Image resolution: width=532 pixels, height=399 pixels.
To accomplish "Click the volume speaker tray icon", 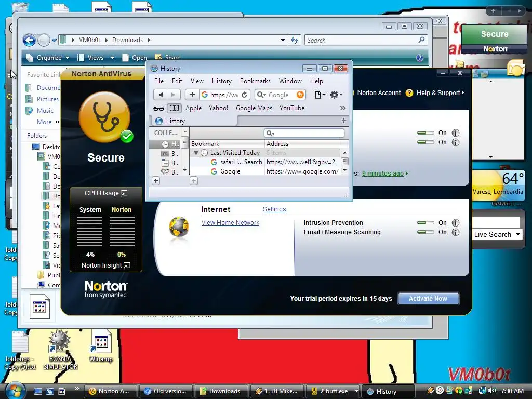I will (493, 391).
